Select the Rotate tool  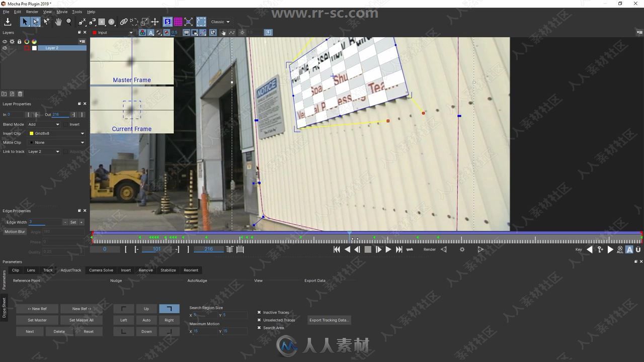pyautogui.click(x=134, y=22)
